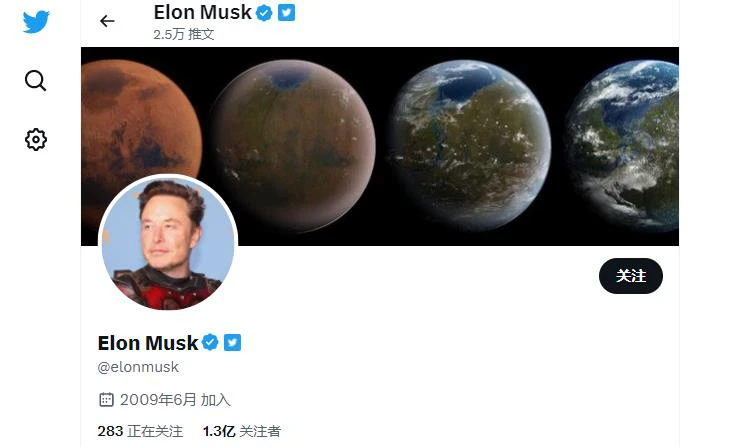Click the Earth-like planet in the banner

point(623,145)
